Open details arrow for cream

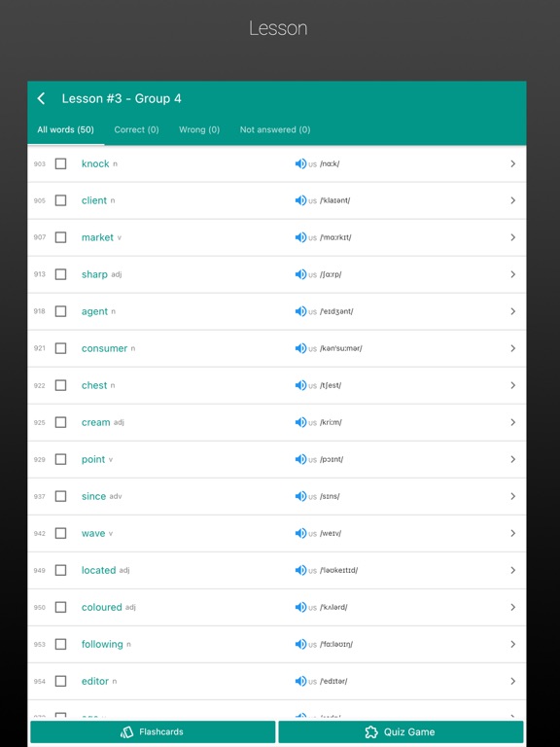[513, 422]
